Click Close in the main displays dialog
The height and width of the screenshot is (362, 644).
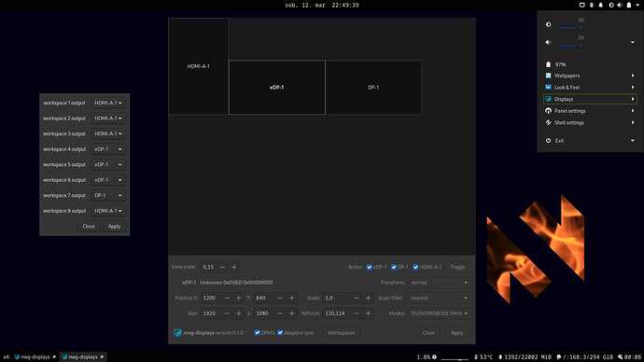(x=428, y=333)
